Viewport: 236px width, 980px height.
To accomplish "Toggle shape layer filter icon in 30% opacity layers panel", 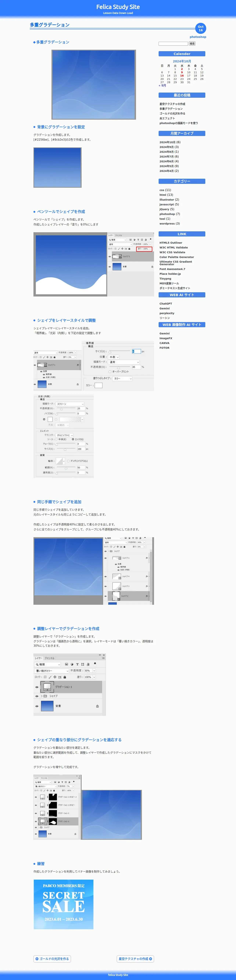I will (83, 664).
